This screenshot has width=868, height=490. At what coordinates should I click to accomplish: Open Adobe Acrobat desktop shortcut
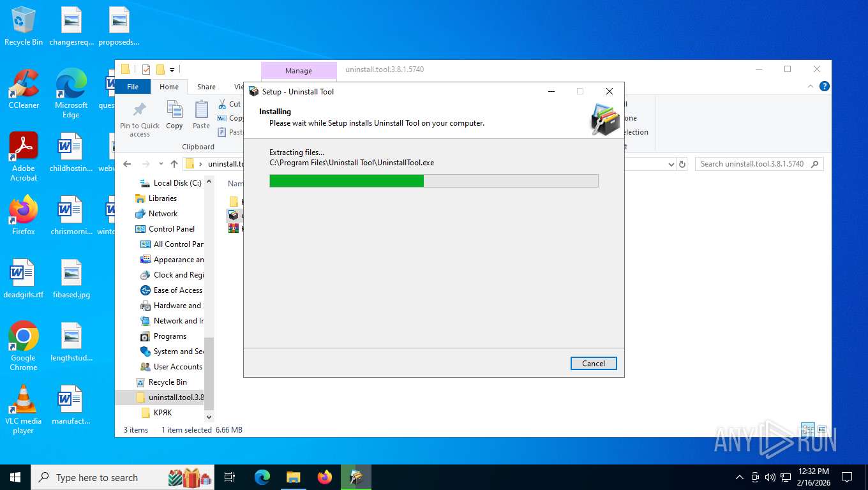[24, 157]
